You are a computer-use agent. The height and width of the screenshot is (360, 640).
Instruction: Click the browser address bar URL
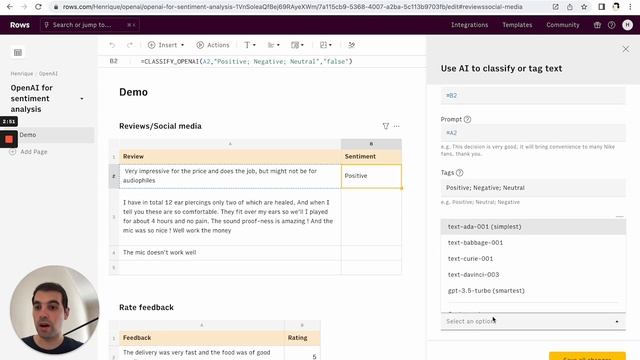[x=292, y=7]
